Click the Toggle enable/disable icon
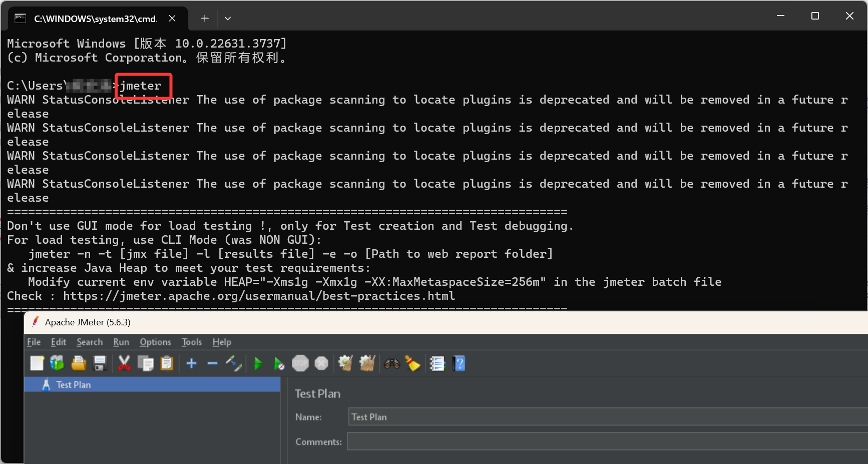 (234, 363)
